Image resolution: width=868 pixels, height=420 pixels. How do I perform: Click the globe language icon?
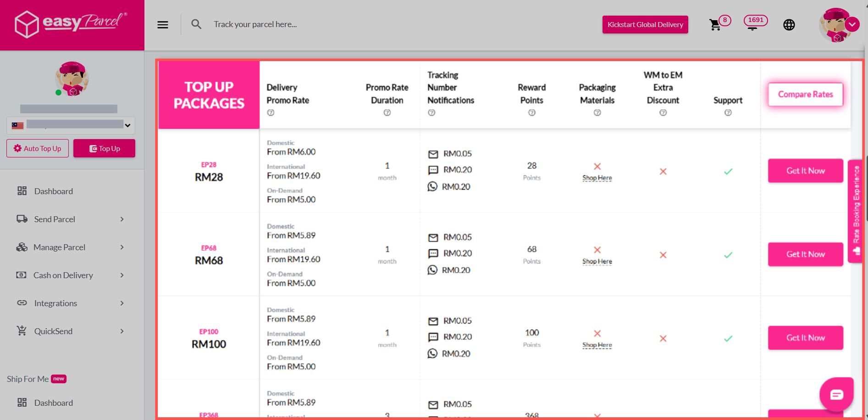(x=789, y=25)
